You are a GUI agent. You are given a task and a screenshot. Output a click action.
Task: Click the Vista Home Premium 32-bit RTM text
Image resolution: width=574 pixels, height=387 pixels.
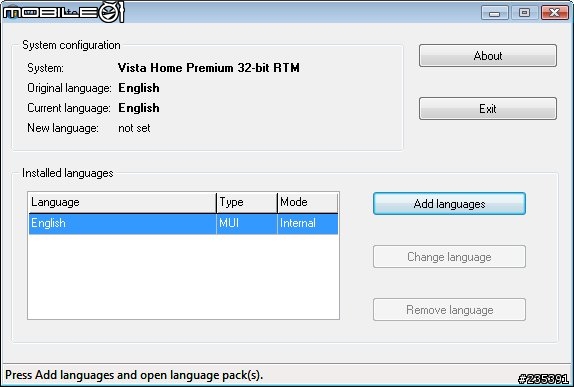click(209, 68)
